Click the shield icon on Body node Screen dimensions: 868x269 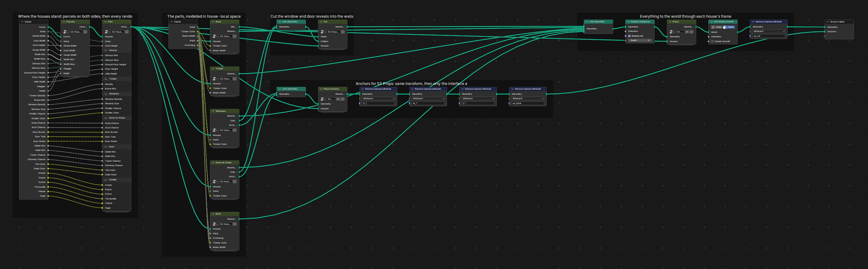234,36
